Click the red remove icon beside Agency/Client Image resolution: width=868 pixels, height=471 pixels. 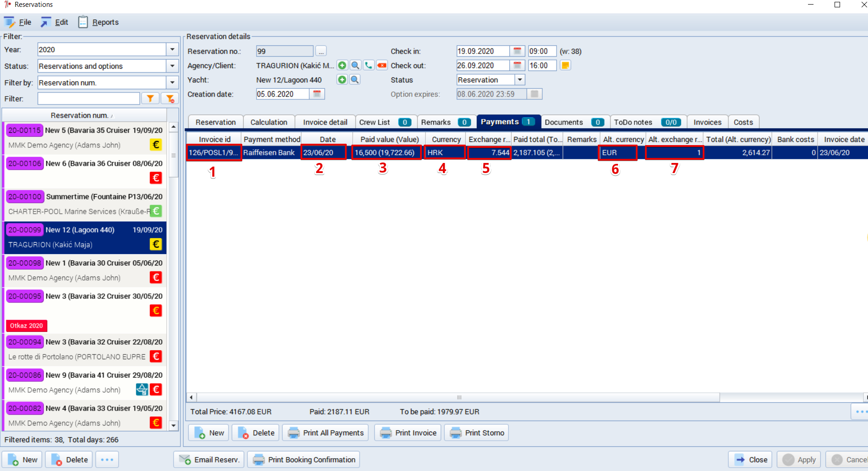382,65
